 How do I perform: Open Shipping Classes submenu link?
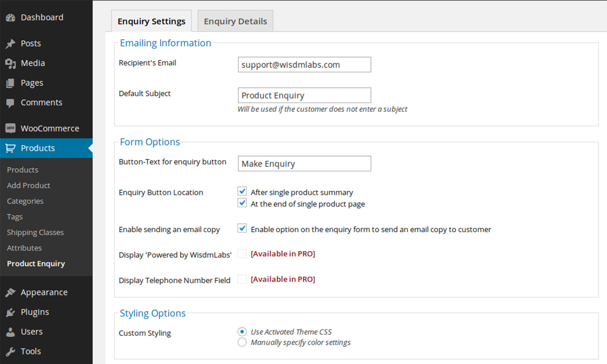(35, 232)
